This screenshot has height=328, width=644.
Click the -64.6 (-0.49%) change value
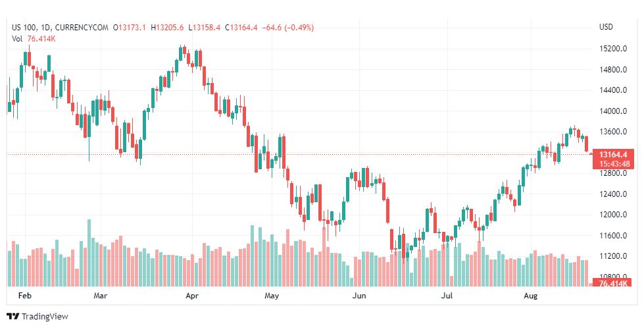(287, 28)
